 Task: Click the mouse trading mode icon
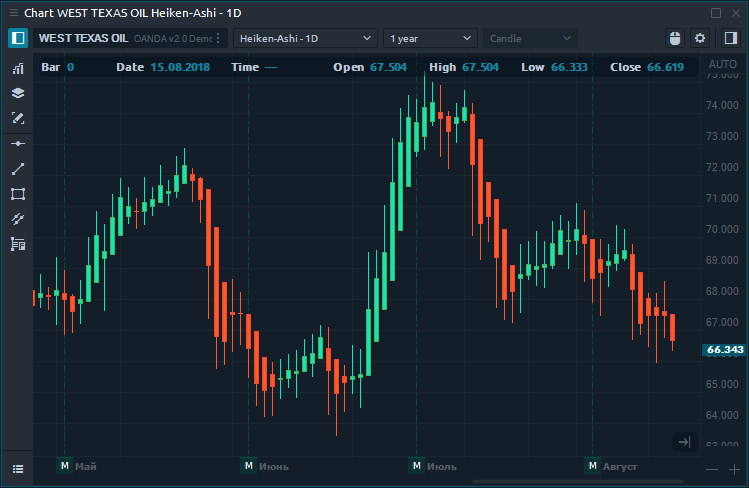(674, 38)
